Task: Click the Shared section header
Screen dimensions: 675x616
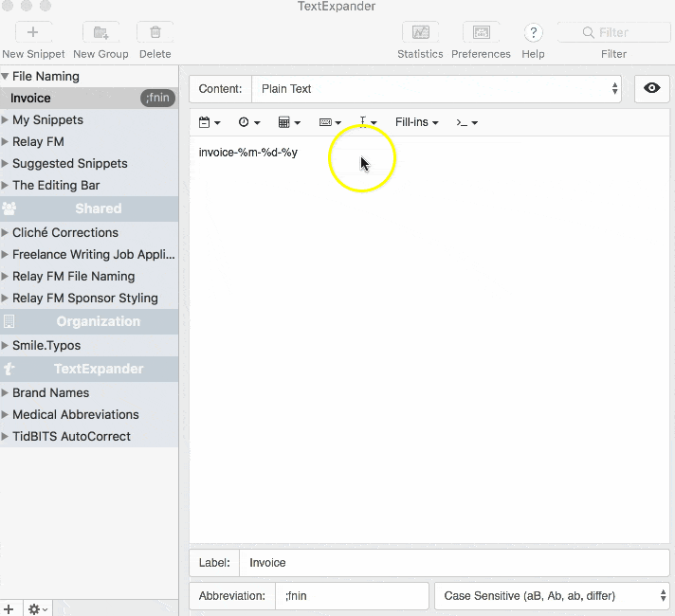Action: 89,208
